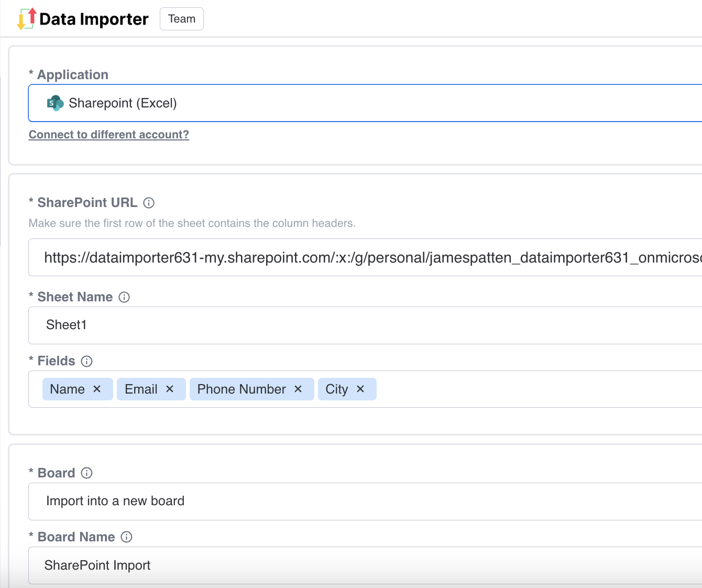Remove the Phone Number field tag
The height and width of the screenshot is (588, 702).
(298, 389)
